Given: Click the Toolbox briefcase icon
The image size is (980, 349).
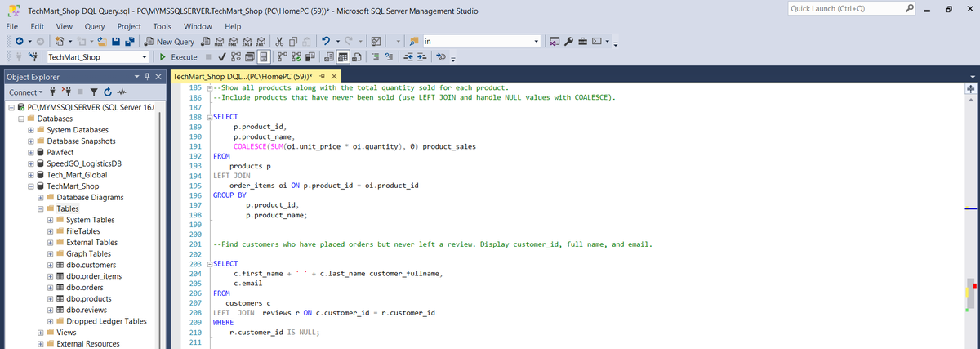Looking at the screenshot, I should click(x=582, y=41).
